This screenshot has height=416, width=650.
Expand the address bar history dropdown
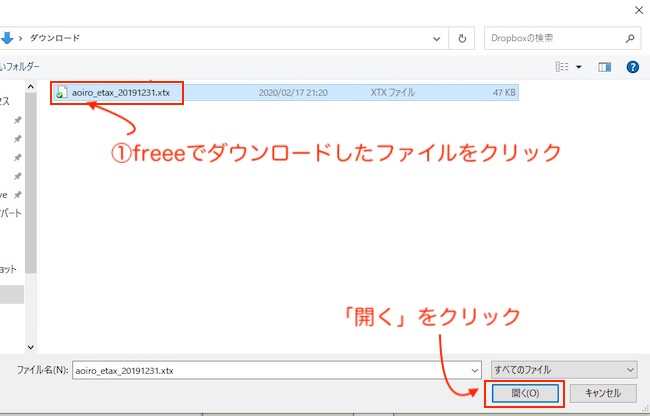(x=439, y=38)
